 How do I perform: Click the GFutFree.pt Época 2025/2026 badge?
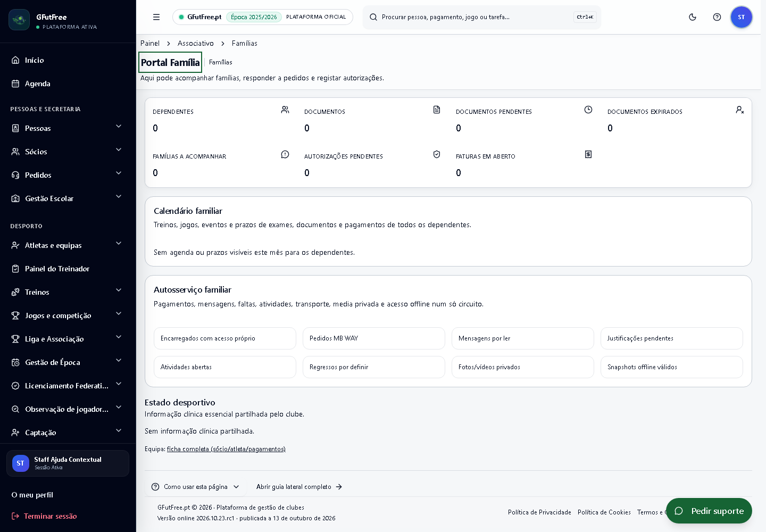[x=263, y=17]
